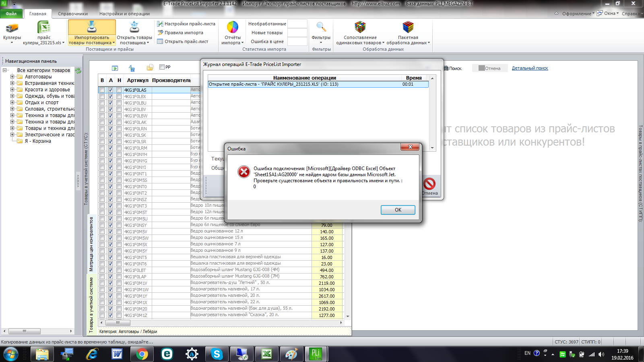Select the Матрица цен контрагентов vertical tab
The height and width of the screenshot is (362, 644).
(x=91, y=244)
